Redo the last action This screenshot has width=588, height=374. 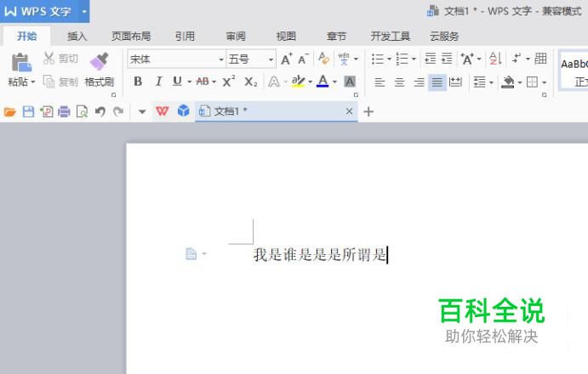[118, 111]
